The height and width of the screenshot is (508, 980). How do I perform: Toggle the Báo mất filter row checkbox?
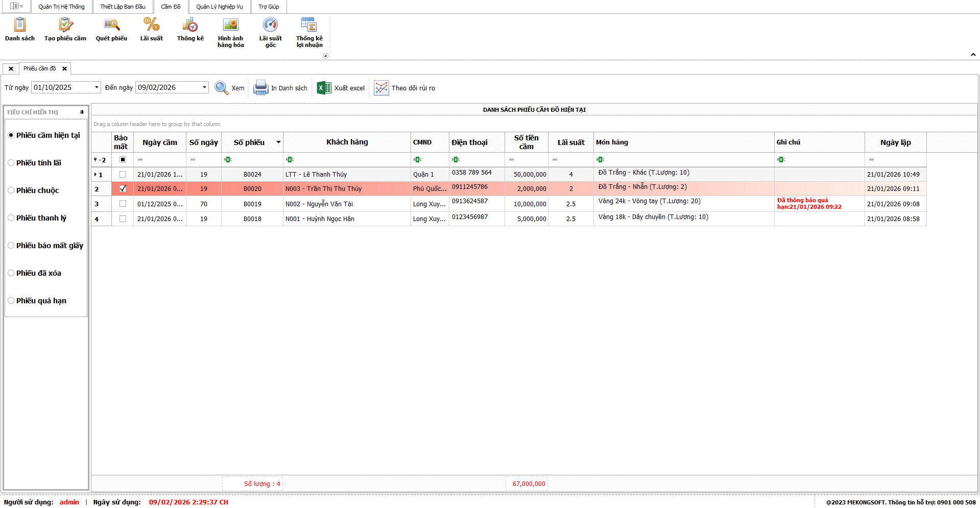(x=123, y=160)
